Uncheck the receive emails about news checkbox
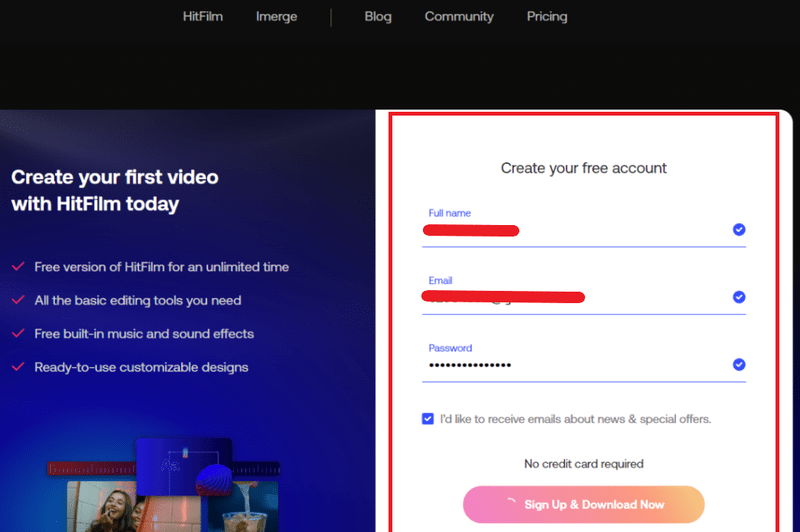Image resolution: width=800 pixels, height=532 pixels. point(428,419)
